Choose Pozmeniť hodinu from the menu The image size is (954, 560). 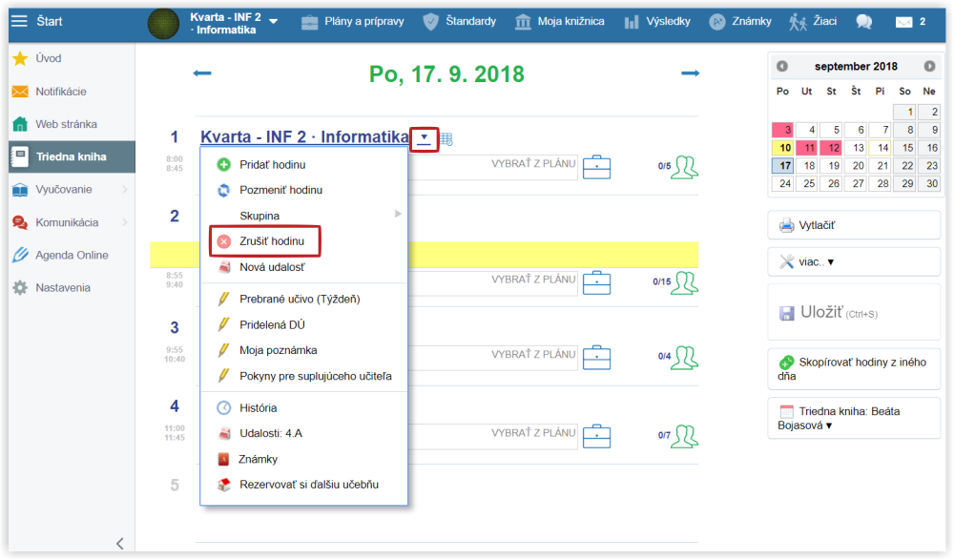[304, 190]
